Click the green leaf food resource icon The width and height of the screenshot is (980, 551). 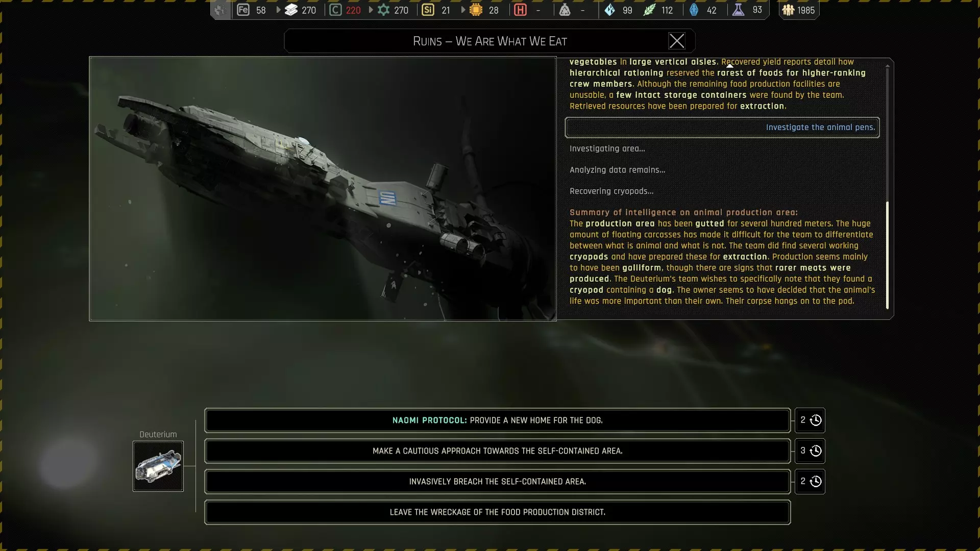coord(649,10)
